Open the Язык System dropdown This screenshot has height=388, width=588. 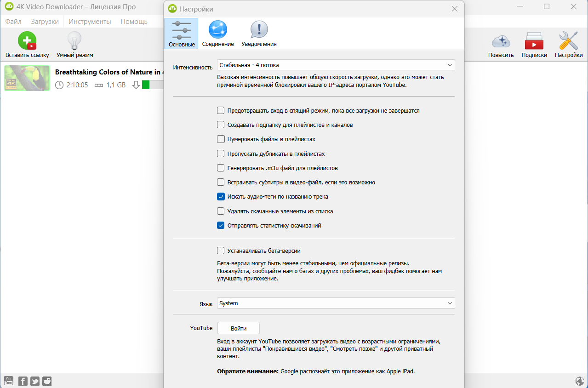[x=336, y=303]
